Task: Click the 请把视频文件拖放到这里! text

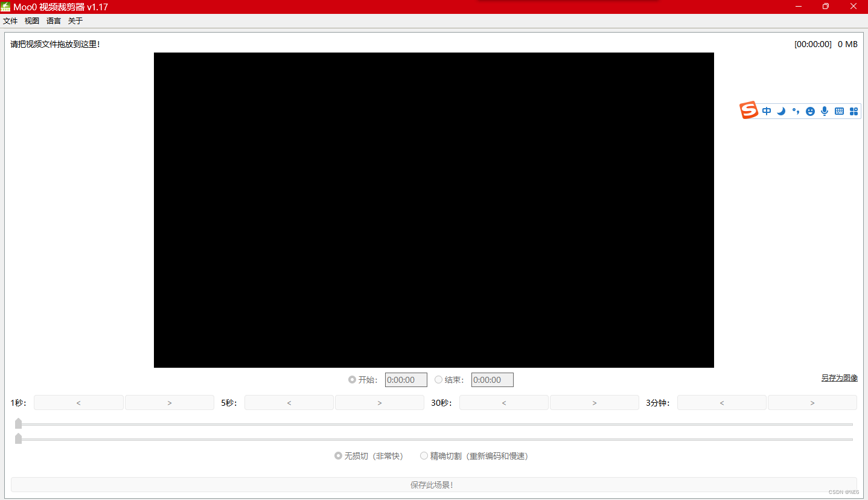Action: [55, 44]
